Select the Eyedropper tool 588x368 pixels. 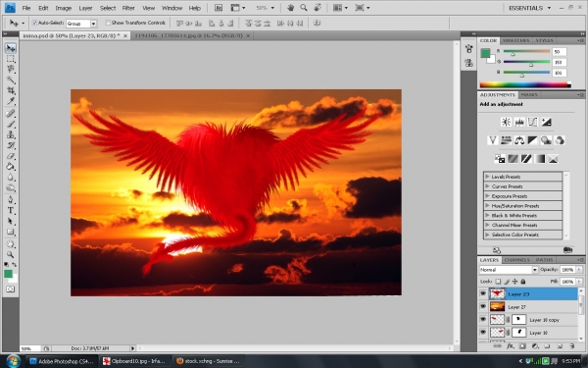[x=11, y=101]
